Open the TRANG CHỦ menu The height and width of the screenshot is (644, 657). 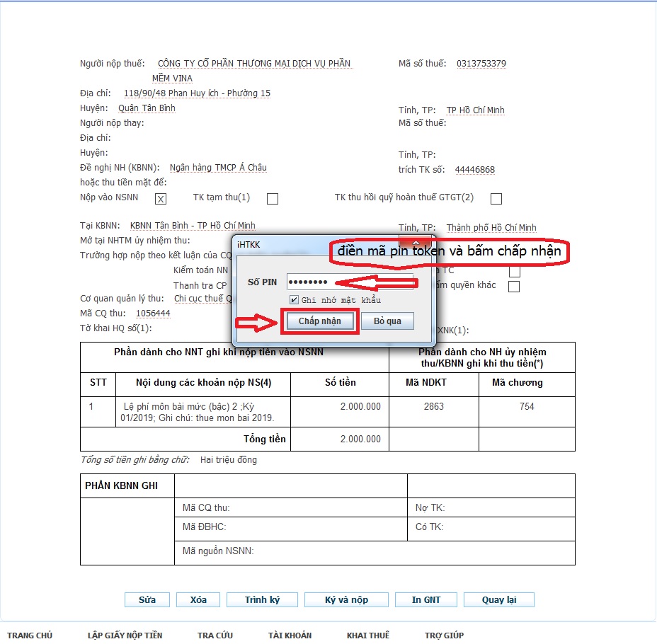[x=30, y=636]
